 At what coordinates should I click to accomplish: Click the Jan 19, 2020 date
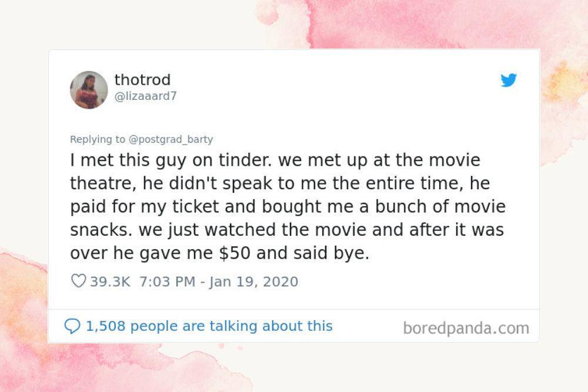coord(254,282)
